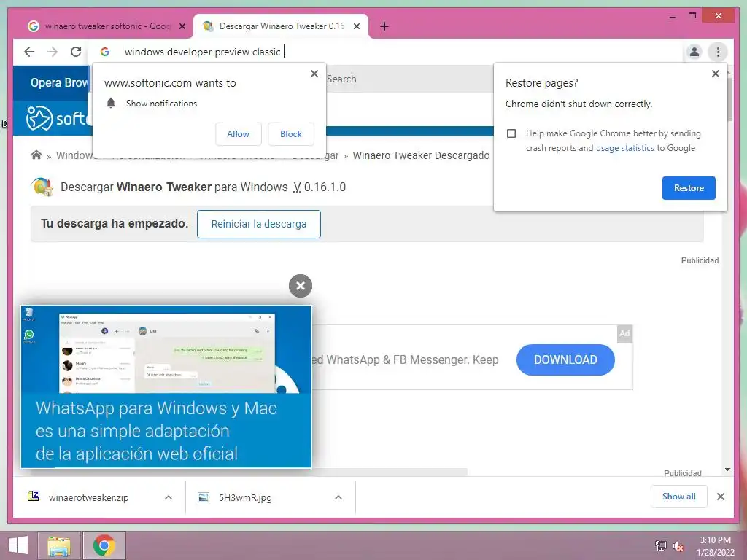Close the Descargar Winaero Tweaker tab

(x=356, y=27)
